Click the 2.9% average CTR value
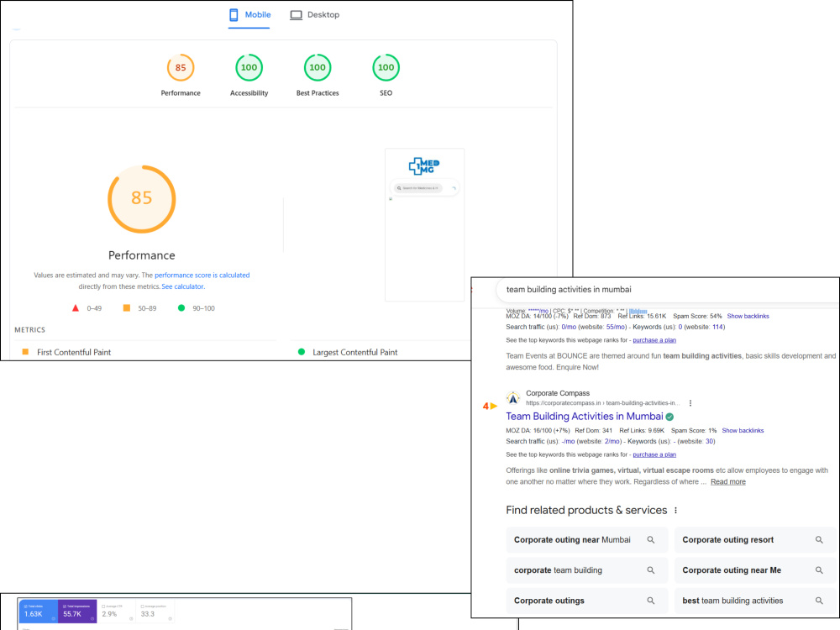This screenshot has width=840, height=630. click(109, 614)
